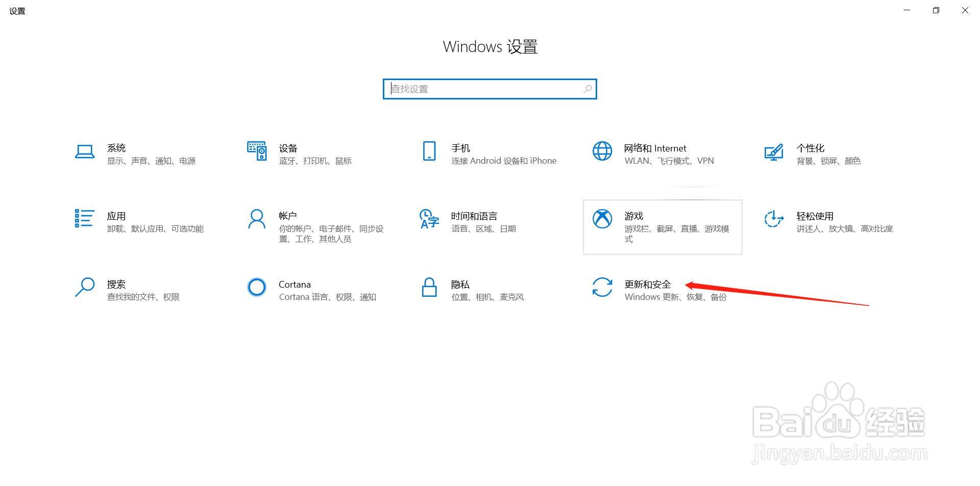
Task: Click text 卸载、默认应用、可选功能
Action: 155,228
